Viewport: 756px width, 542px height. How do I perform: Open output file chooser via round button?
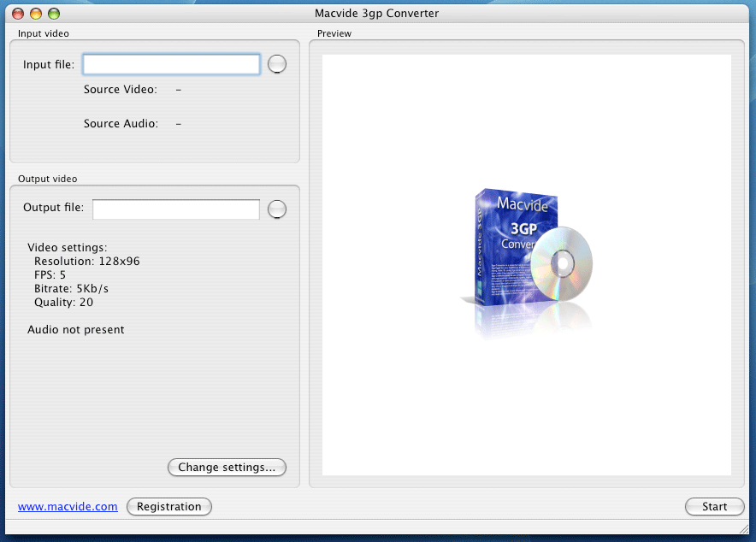click(277, 209)
